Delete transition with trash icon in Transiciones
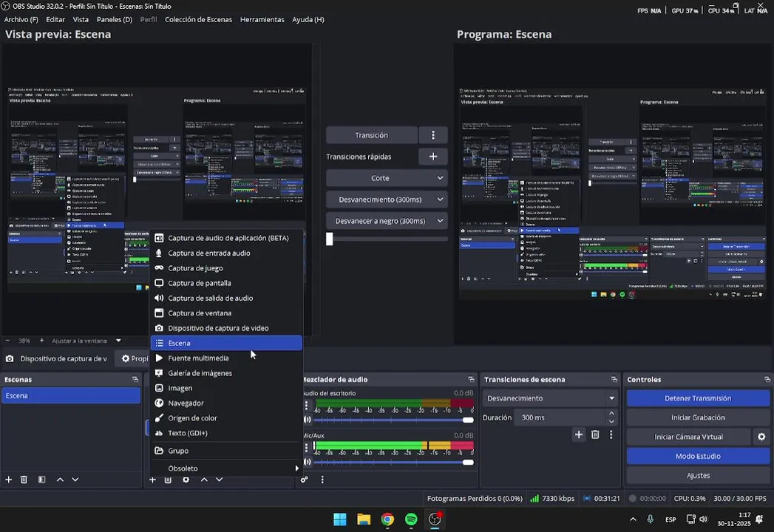Screen dimensions: 774x532 pyautogui.click(x=595, y=434)
